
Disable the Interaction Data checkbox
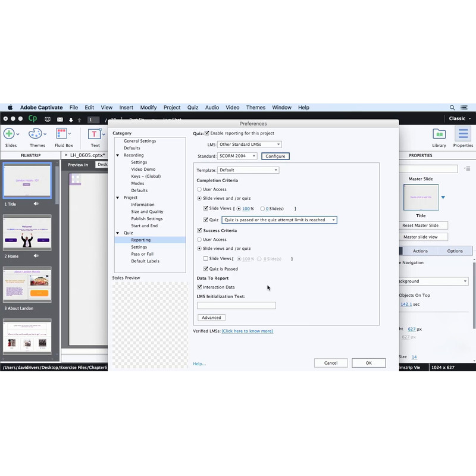200,287
